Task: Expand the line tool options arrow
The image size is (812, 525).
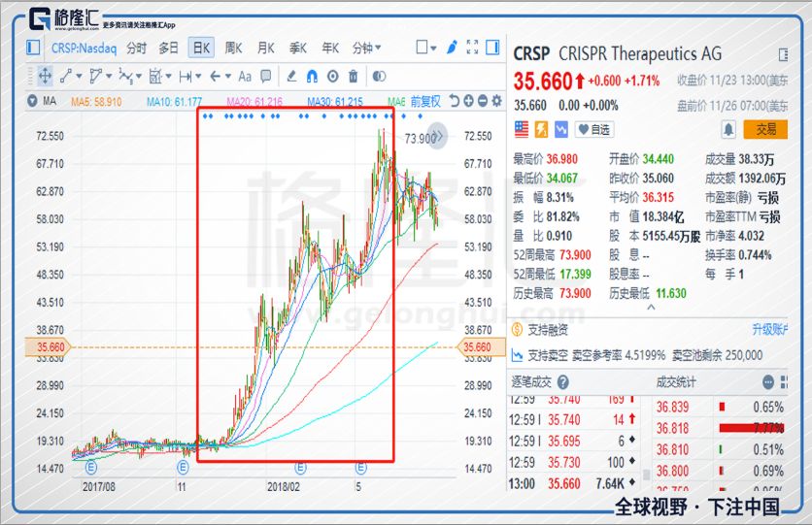Action: click(80, 77)
